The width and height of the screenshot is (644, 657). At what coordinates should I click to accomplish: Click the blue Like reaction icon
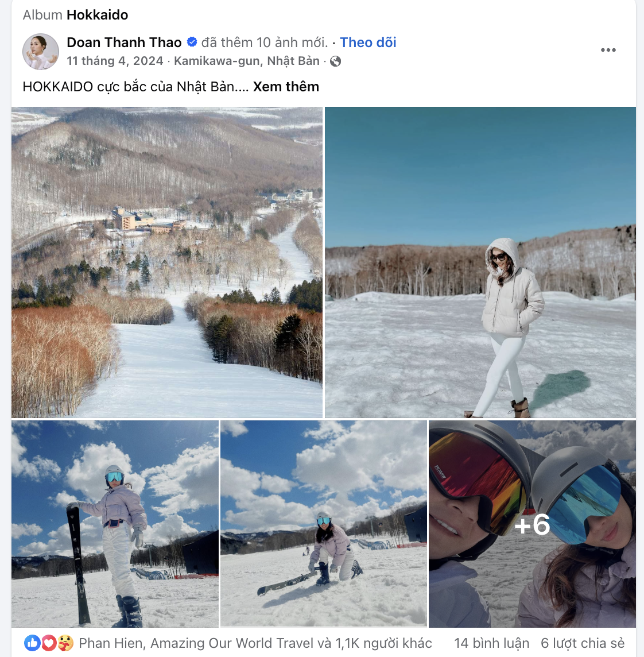(32, 643)
